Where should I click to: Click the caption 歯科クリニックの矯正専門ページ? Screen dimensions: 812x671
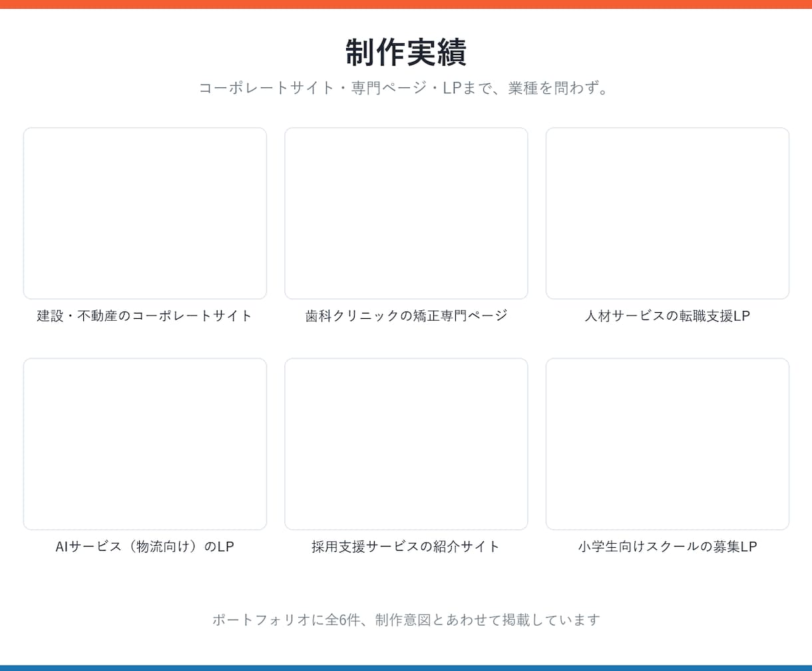[x=406, y=316]
